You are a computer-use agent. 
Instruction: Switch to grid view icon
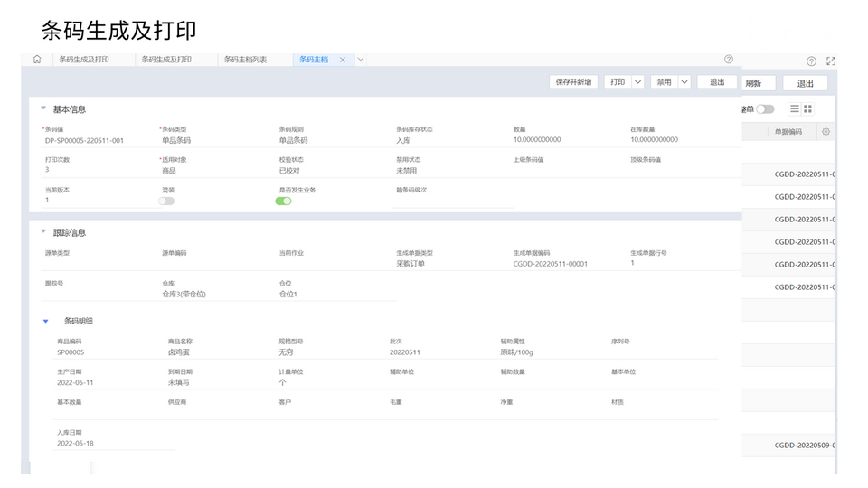808,108
